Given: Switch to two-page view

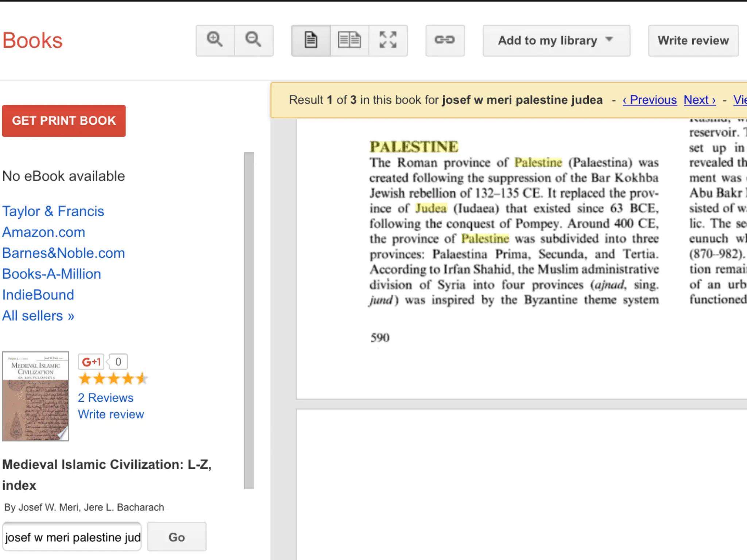Looking at the screenshot, I should pyautogui.click(x=349, y=40).
